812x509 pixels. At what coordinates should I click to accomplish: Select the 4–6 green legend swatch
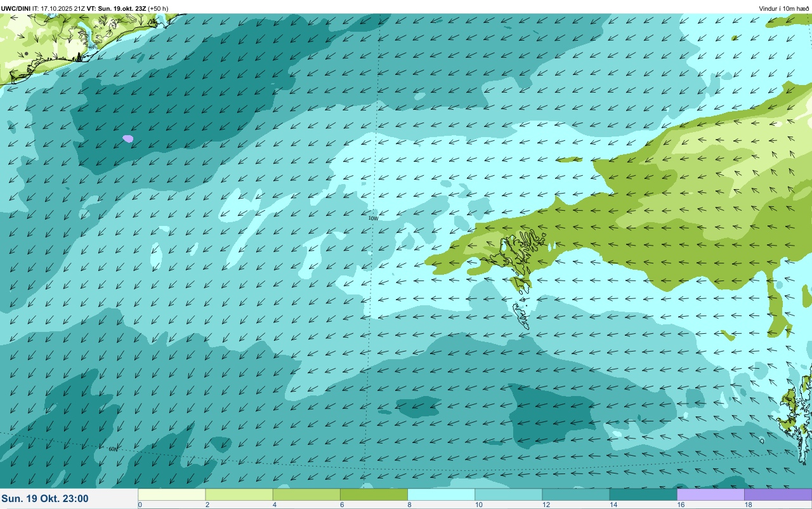point(306,494)
